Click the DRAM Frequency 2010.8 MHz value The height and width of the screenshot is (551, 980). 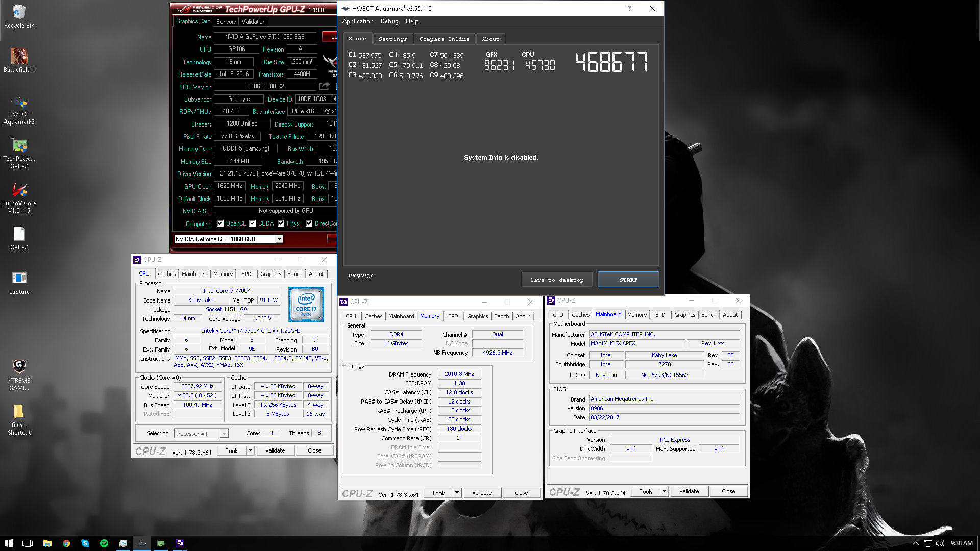459,374
